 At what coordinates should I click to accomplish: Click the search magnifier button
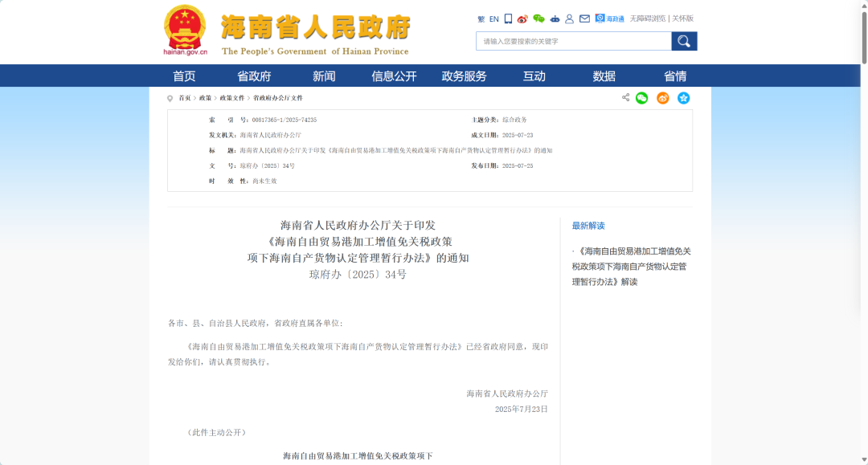coord(683,41)
